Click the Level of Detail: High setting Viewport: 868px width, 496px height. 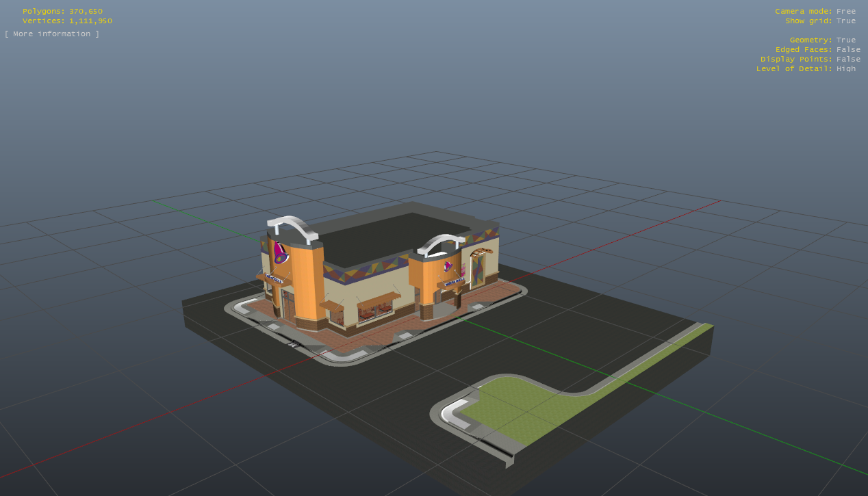coord(806,68)
